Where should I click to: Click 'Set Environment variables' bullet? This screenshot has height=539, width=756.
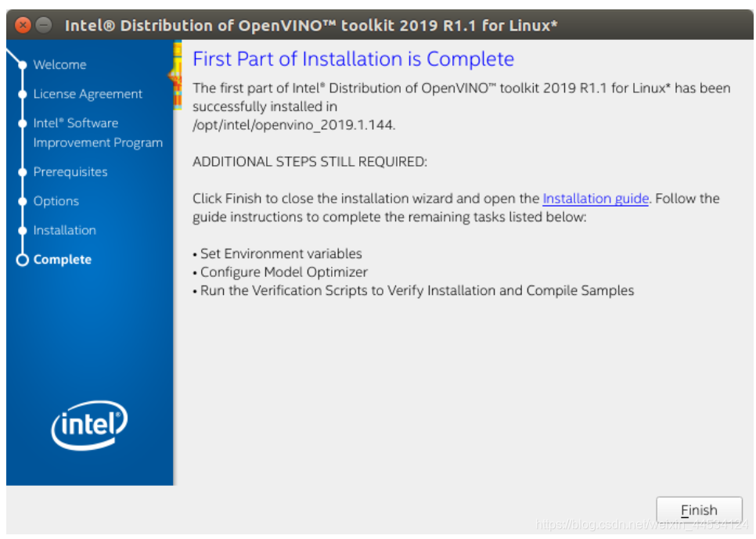tap(277, 253)
